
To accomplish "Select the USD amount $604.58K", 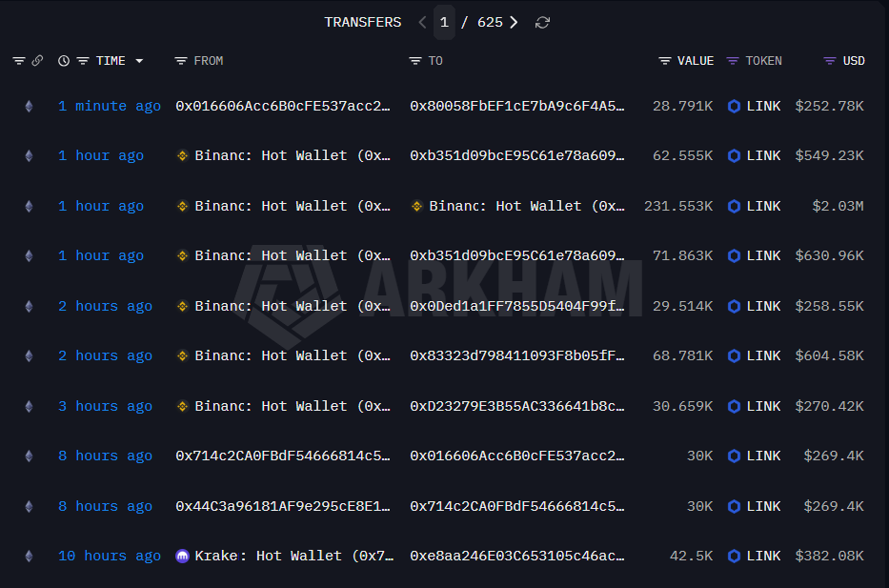I will pyautogui.click(x=830, y=355).
